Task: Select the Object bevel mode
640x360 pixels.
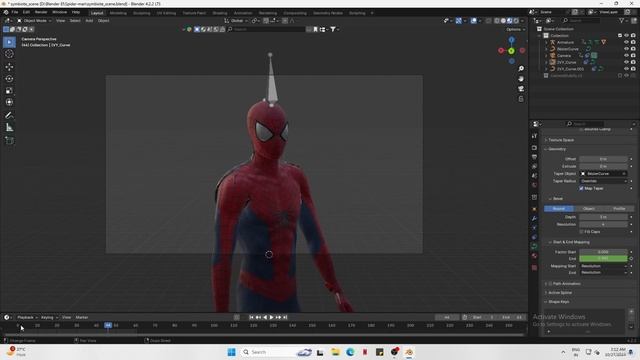Action: pyautogui.click(x=589, y=209)
